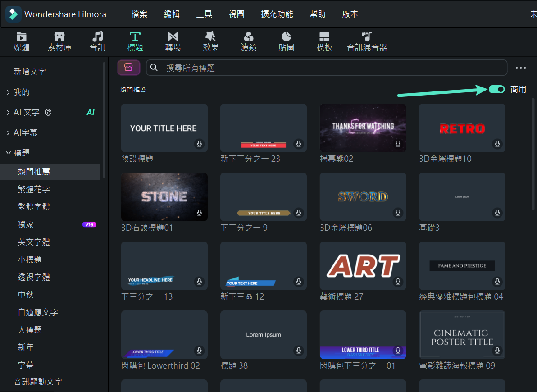Open the 貼圖 stickers panel
The image size is (537, 392).
tap(287, 41)
